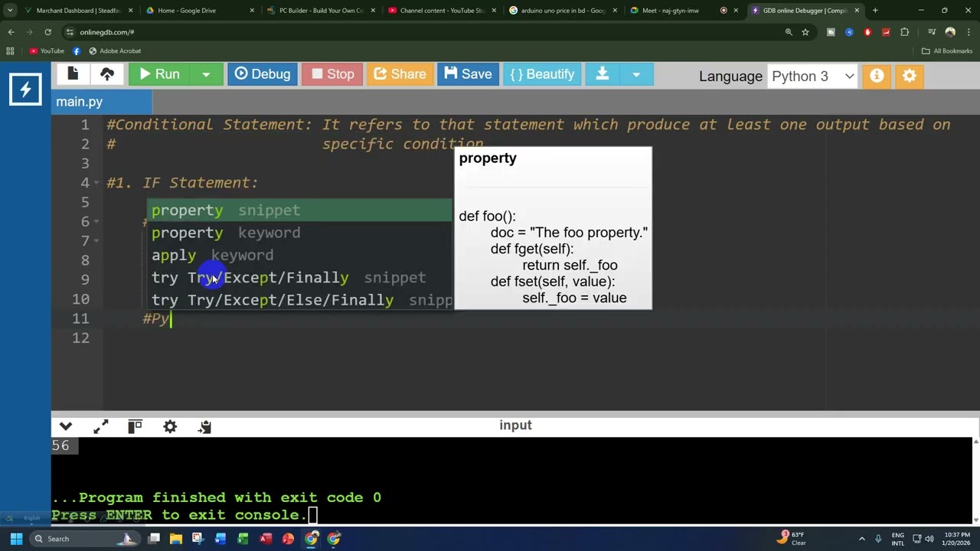Click the Share button
980x551 pixels.
tap(400, 74)
